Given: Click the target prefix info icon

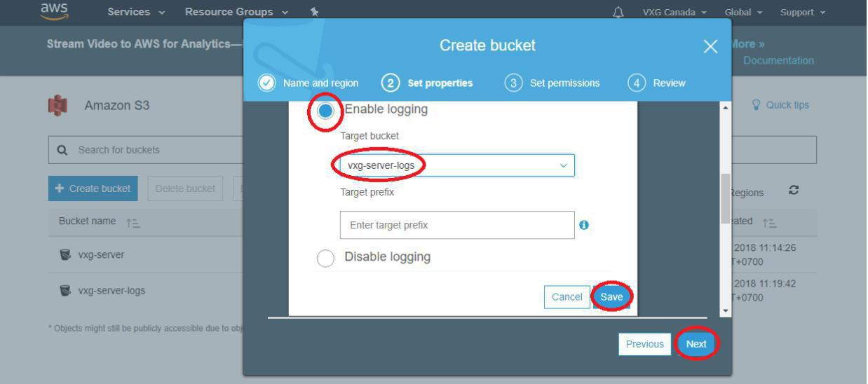Looking at the screenshot, I should pos(584,225).
